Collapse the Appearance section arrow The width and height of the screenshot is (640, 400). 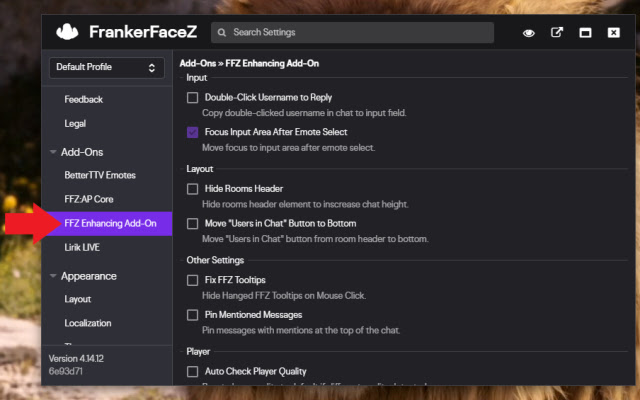tap(53, 276)
